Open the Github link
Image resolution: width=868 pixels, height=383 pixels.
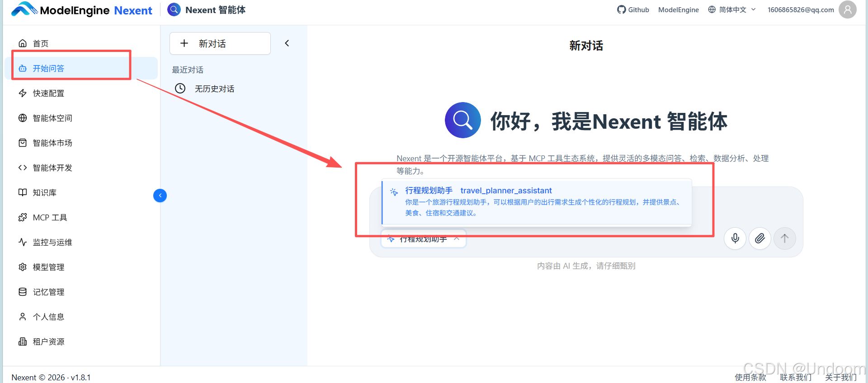point(638,9)
